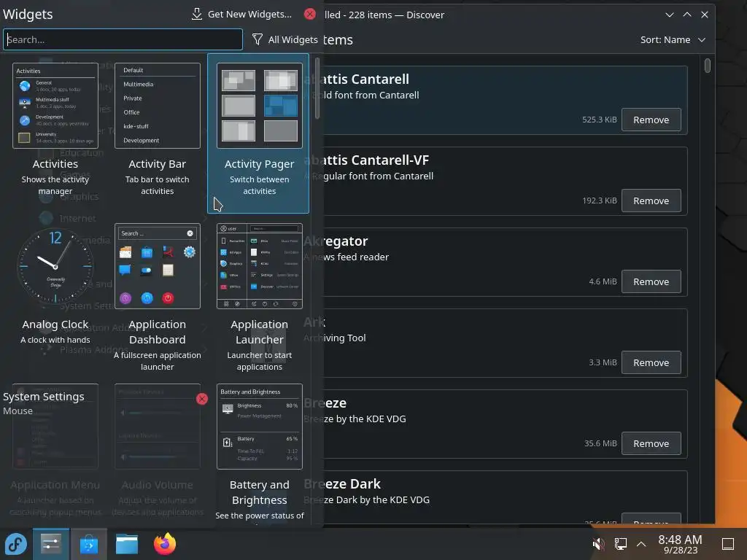Expand hidden system tray icons
Viewport: 747px width, 560px height.
tap(641, 544)
